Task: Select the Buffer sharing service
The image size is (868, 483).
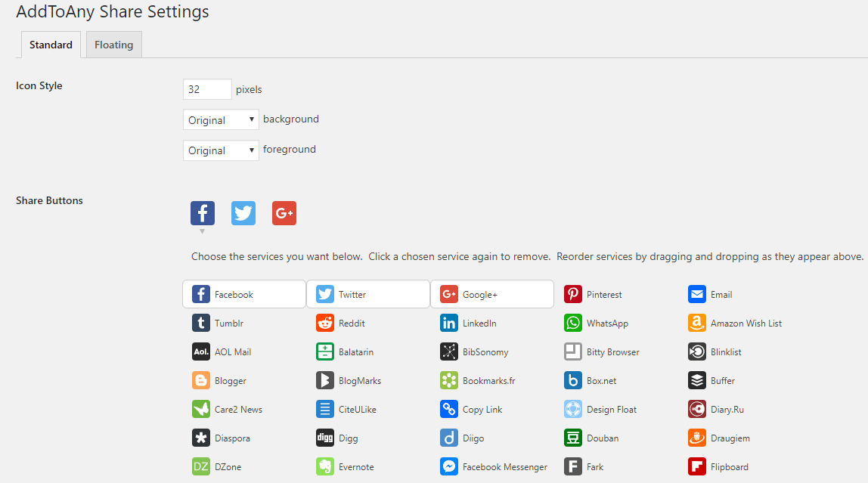Action: [716, 380]
